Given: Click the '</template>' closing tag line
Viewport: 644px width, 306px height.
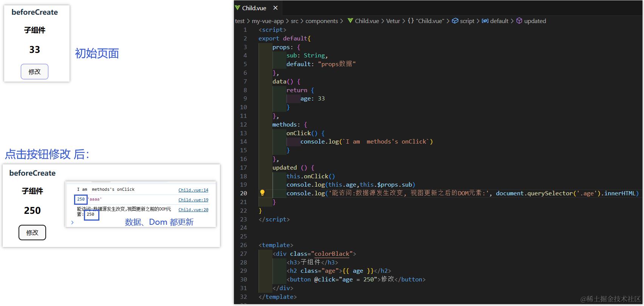Looking at the screenshot, I should click(277, 297).
